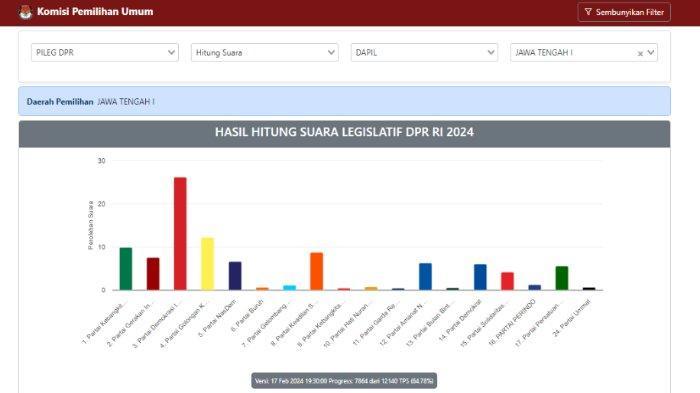Open the DAPIL dropdown
This screenshot has height=393, width=700.
tap(424, 53)
